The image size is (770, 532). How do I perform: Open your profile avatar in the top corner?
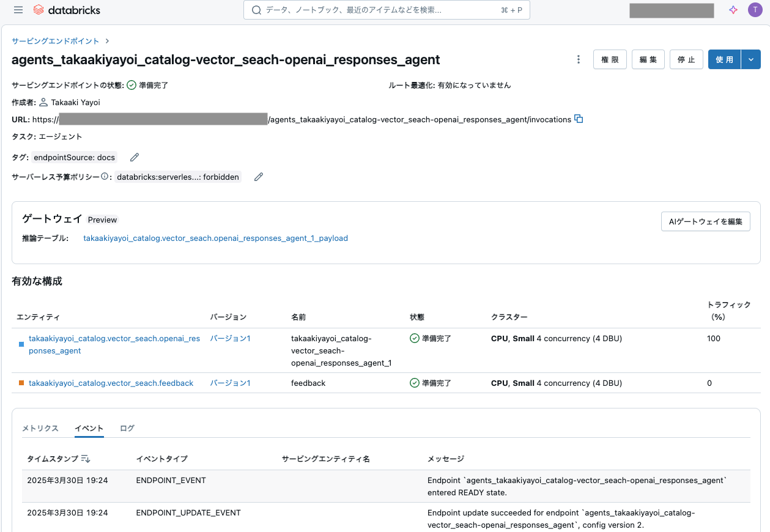point(755,10)
